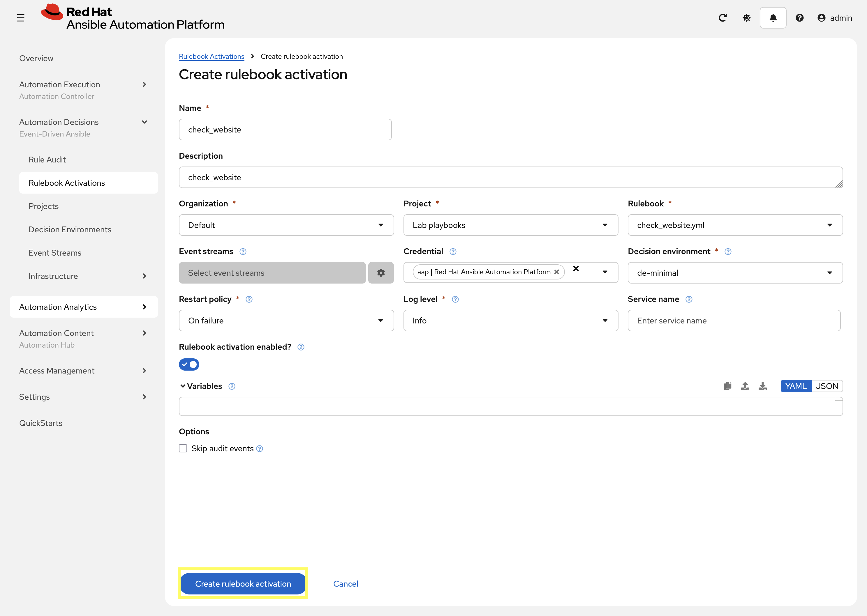Image resolution: width=867 pixels, height=616 pixels.
Task: Download Variables using the download icon
Action: point(763,386)
